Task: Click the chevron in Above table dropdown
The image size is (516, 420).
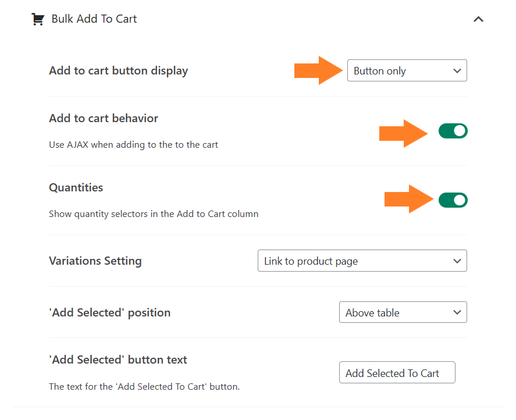Action: (x=457, y=312)
